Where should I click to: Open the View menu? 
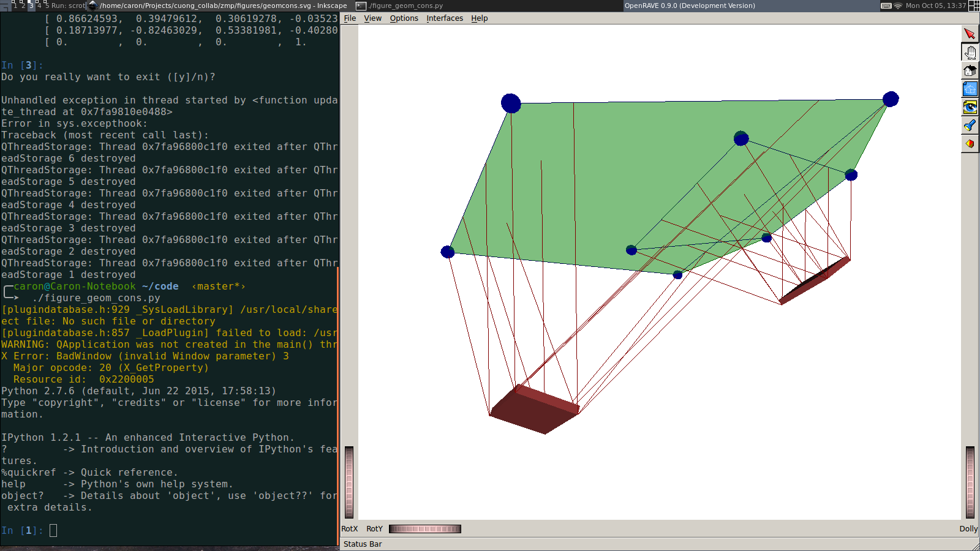(372, 18)
